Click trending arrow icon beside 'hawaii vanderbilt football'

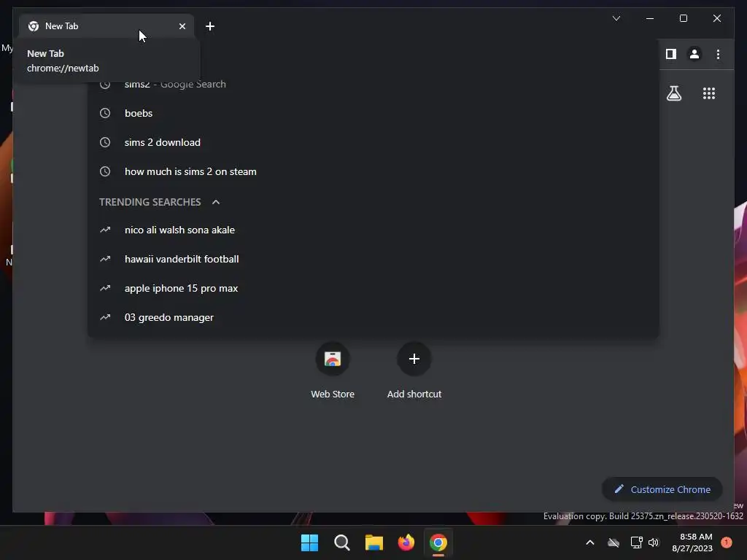105,259
